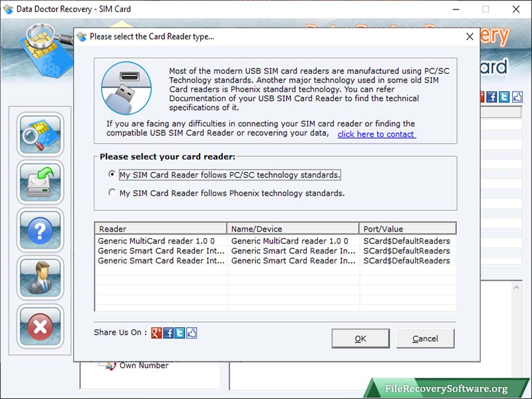Select the Generic MultiCard reader 1.0 0 row

(275, 241)
